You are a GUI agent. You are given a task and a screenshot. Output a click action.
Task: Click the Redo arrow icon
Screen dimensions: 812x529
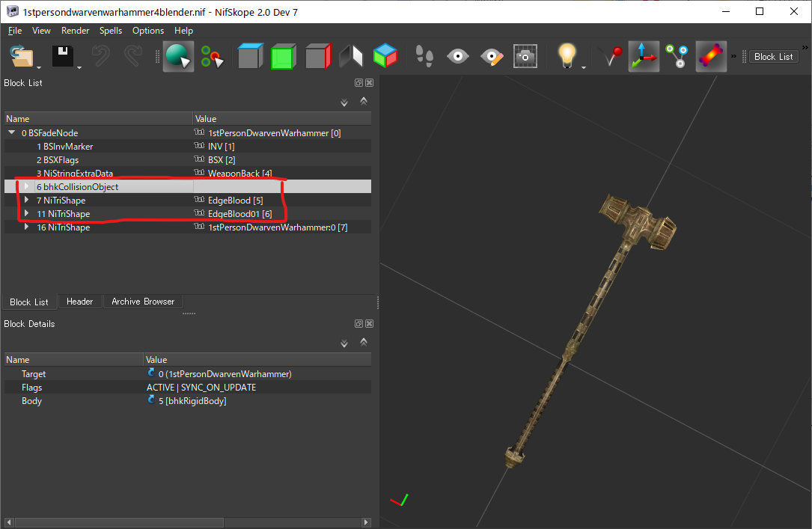pos(133,56)
